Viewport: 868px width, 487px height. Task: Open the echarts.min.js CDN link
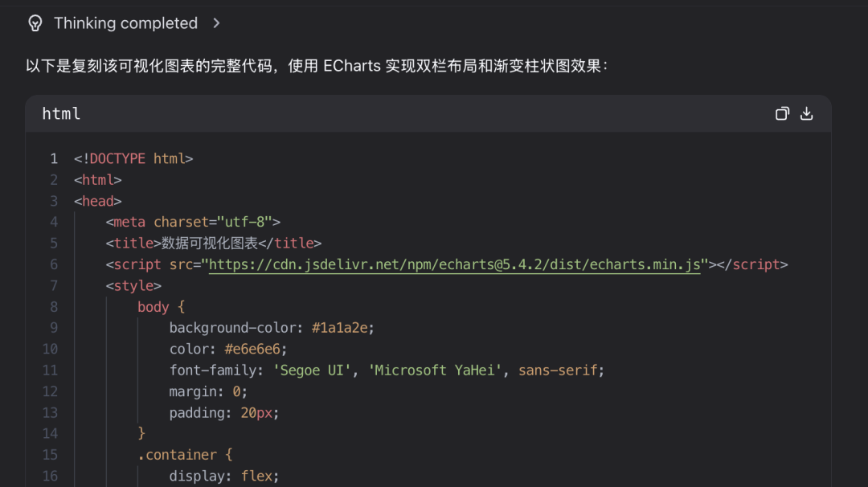454,264
